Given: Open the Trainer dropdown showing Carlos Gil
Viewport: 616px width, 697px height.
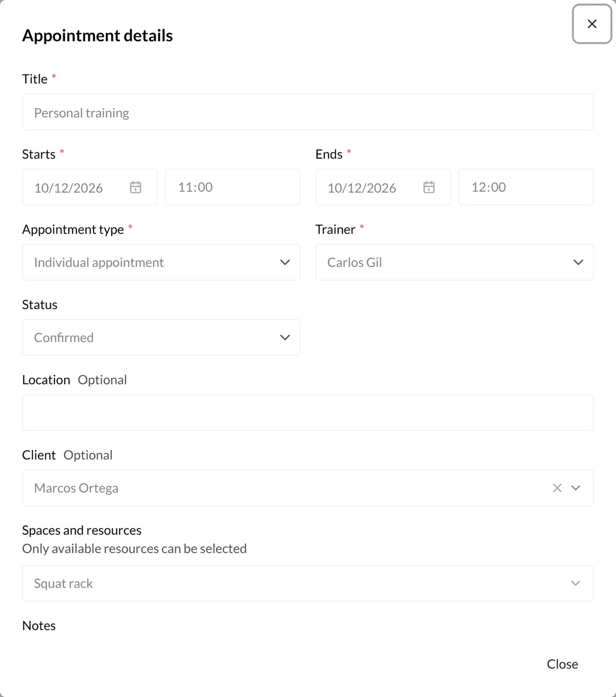Looking at the screenshot, I should 454,262.
